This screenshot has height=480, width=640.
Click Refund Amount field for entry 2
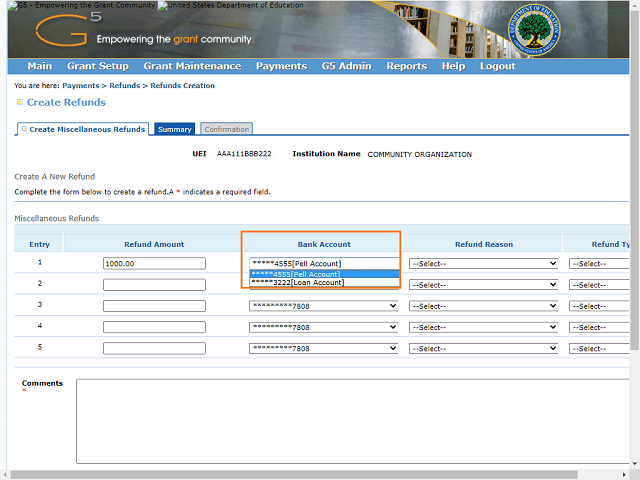tap(154, 285)
